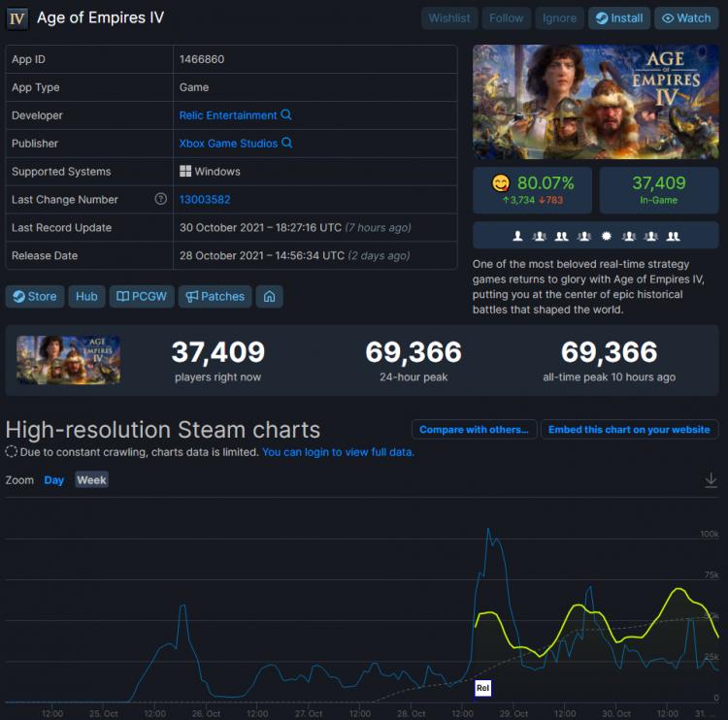Screen dimensions: 728x720
Task: Click the starburst achievements category icon
Action: point(606,237)
